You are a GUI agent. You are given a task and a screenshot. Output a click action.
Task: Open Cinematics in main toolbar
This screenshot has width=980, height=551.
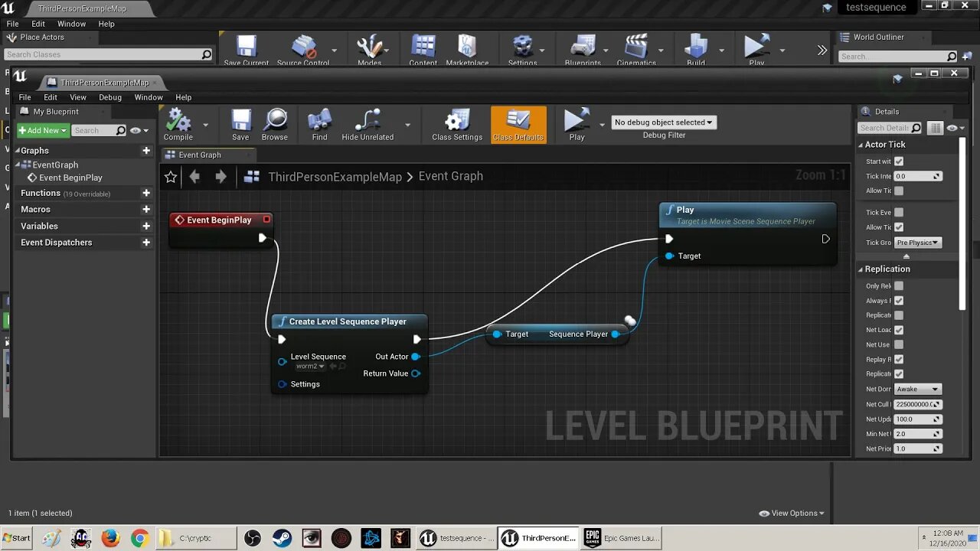(x=636, y=51)
